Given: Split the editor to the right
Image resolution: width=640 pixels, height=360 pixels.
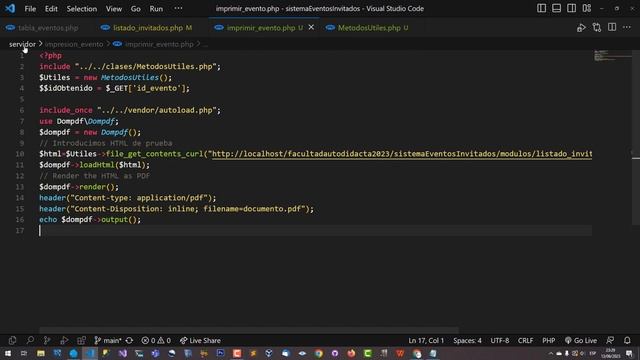Looking at the screenshot, I should pos(612,27).
